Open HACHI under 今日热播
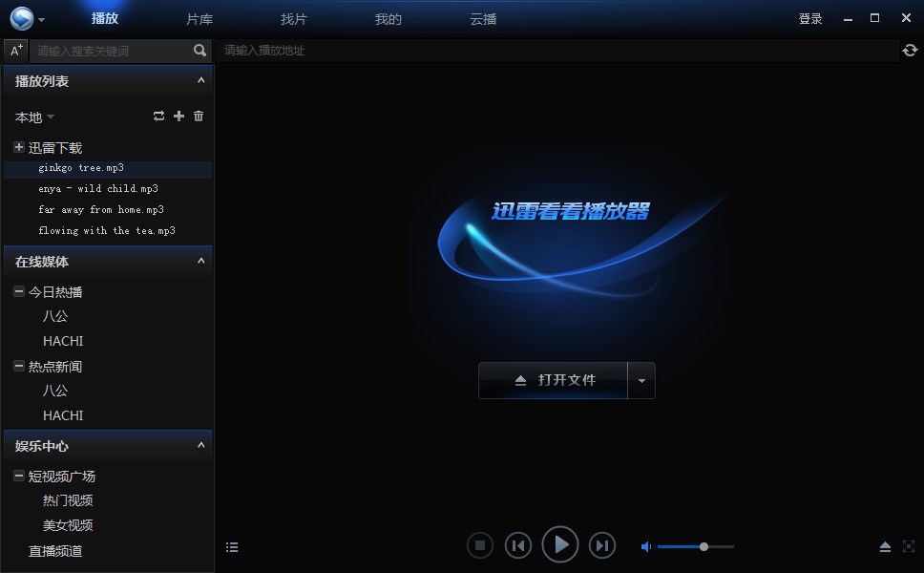Screen dimensions: 924x573 (x=63, y=341)
